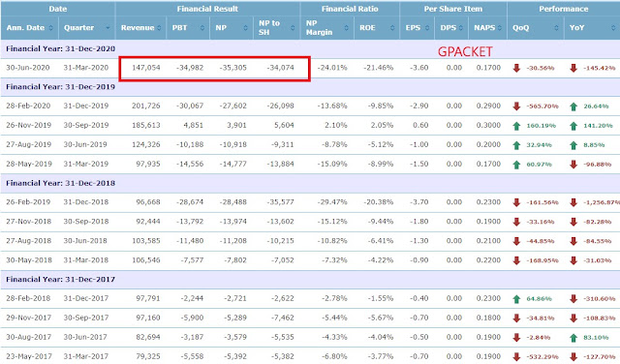Click PBT value 4,851
Image resolution: width=620 pixels, height=364 pixels.
193,125
